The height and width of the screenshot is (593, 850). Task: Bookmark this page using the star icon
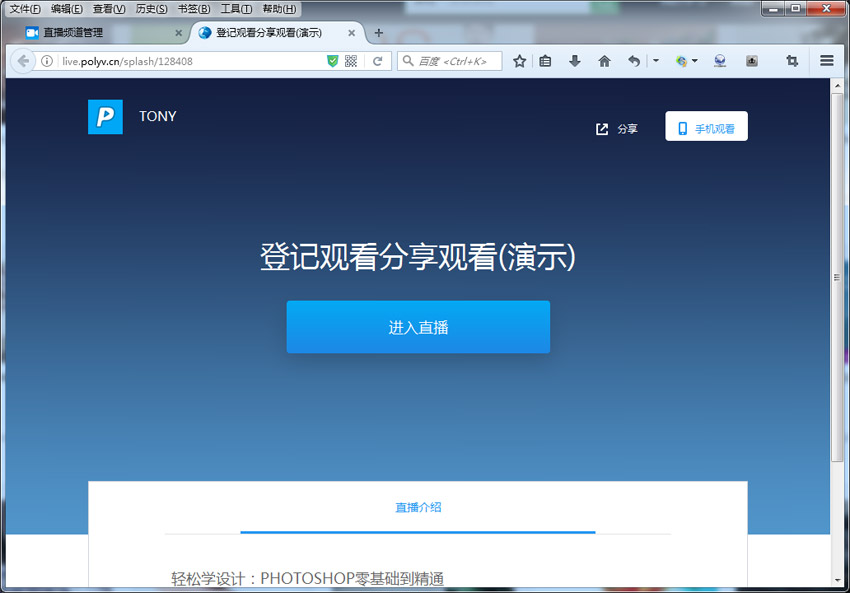point(519,61)
